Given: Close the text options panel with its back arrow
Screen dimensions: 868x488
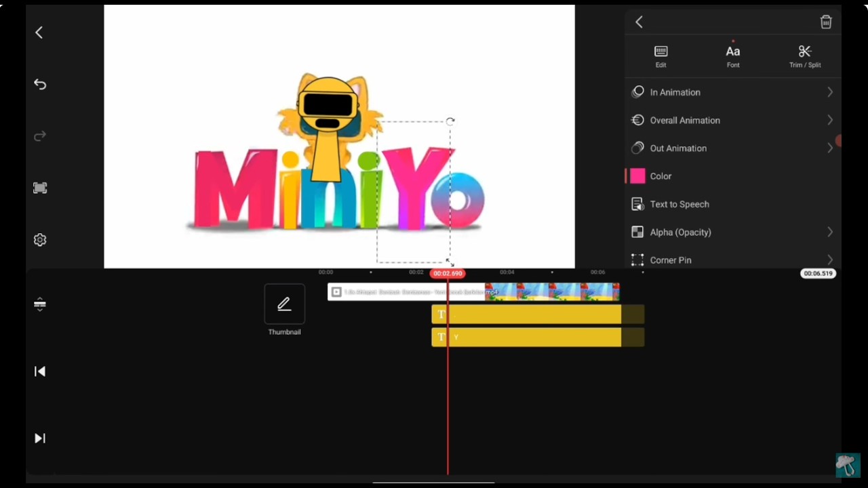Looking at the screenshot, I should [639, 22].
